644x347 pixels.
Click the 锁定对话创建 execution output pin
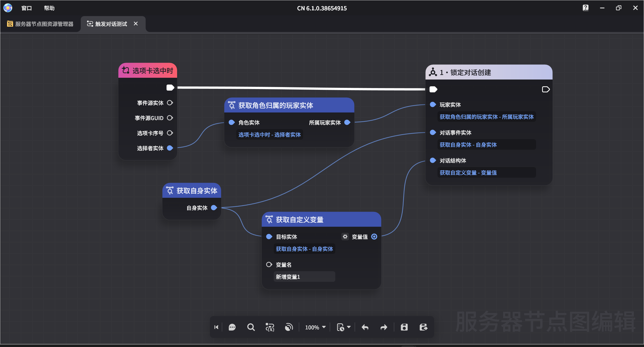click(546, 89)
